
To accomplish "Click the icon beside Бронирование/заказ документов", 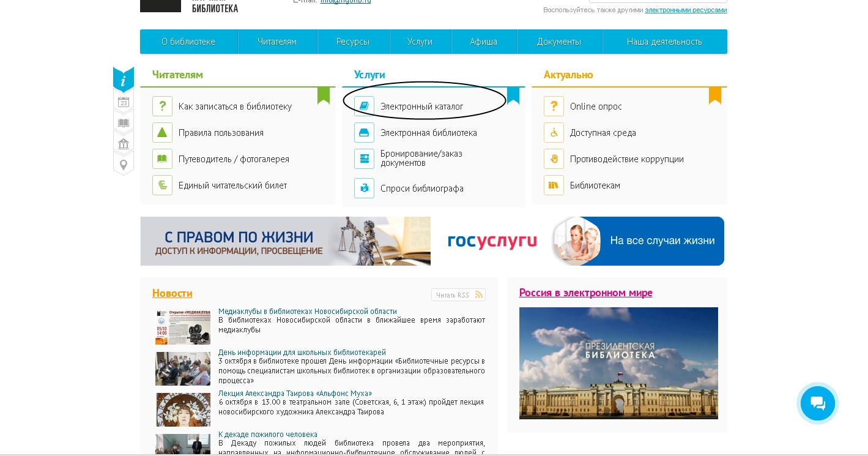I will coord(364,159).
